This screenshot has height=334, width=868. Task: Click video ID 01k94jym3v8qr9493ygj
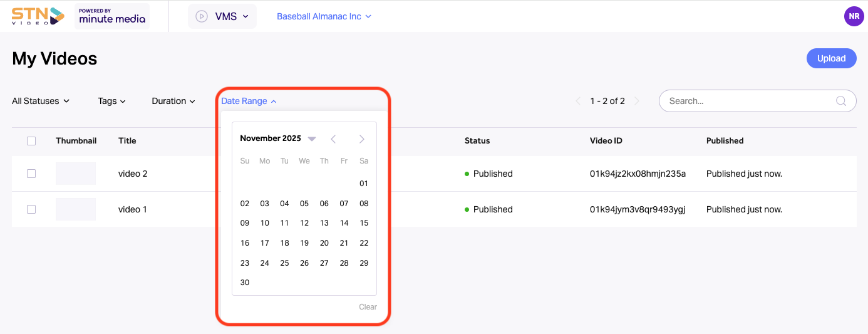tap(638, 209)
